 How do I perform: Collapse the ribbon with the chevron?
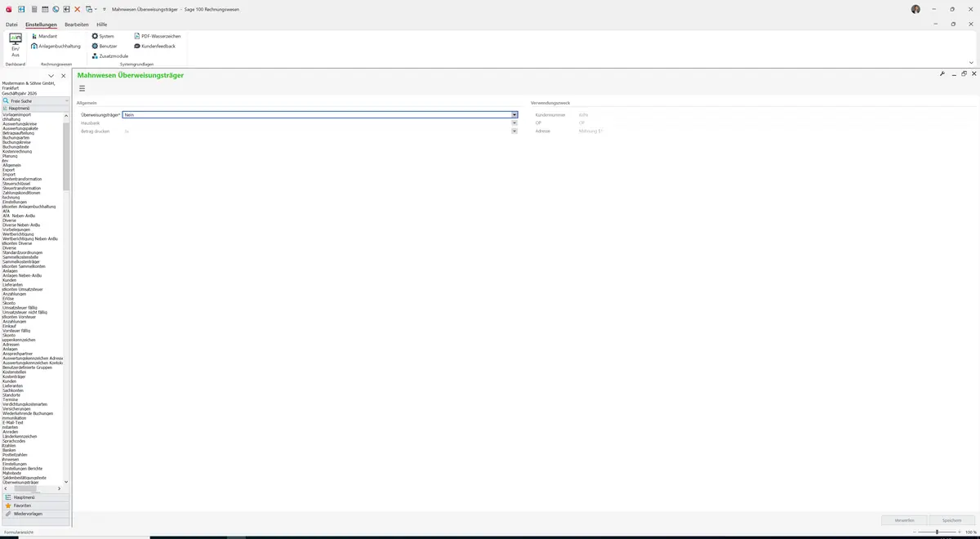971,62
